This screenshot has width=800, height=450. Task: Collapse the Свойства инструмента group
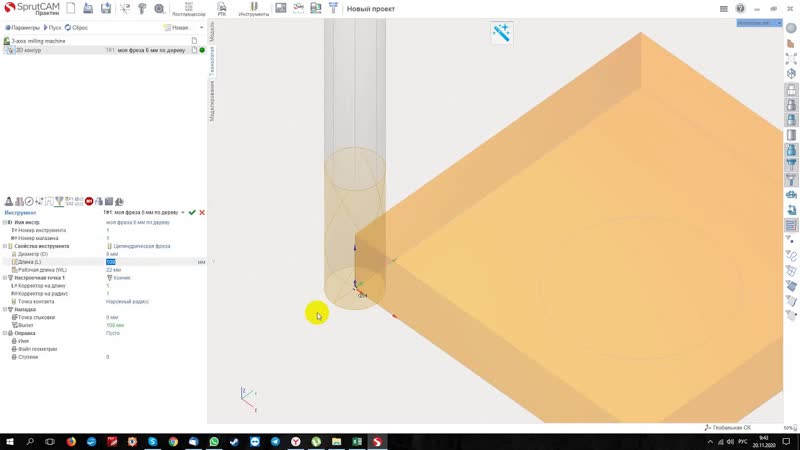coord(6,246)
